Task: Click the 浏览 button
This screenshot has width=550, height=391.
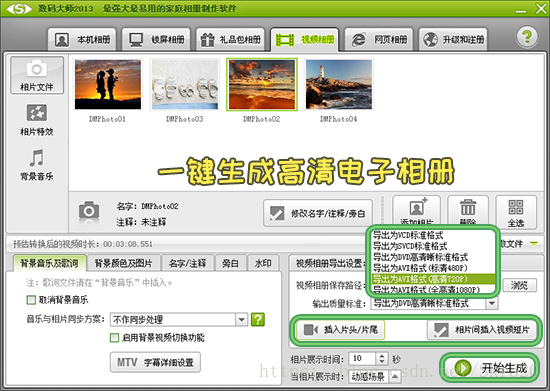Action: [x=519, y=285]
